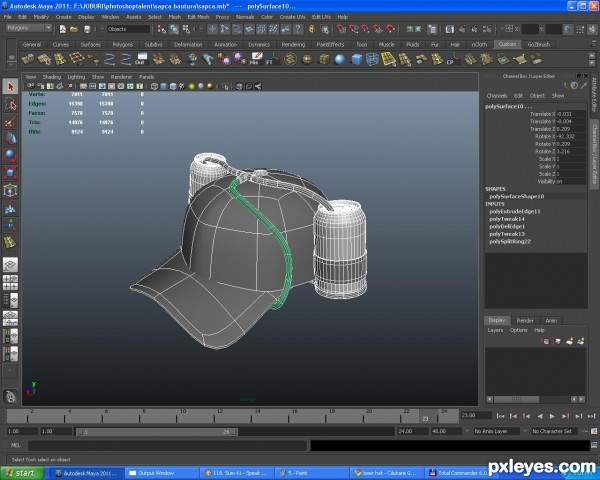Click the 'His' delete history shelf icon

point(256,59)
